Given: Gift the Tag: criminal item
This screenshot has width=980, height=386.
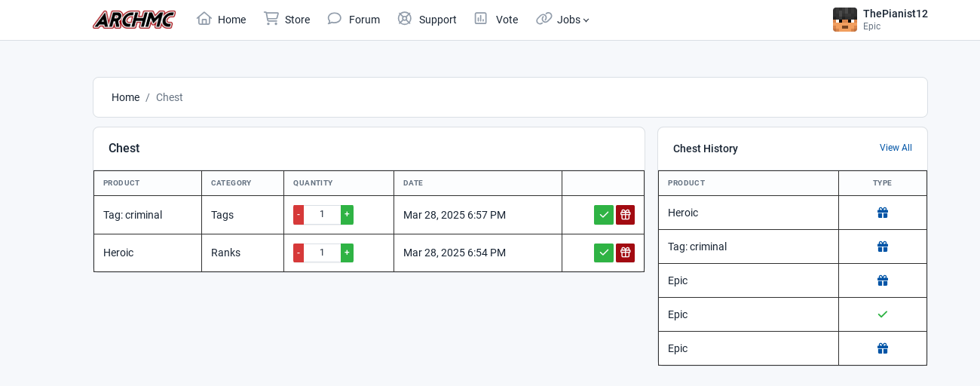Looking at the screenshot, I should coord(625,215).
